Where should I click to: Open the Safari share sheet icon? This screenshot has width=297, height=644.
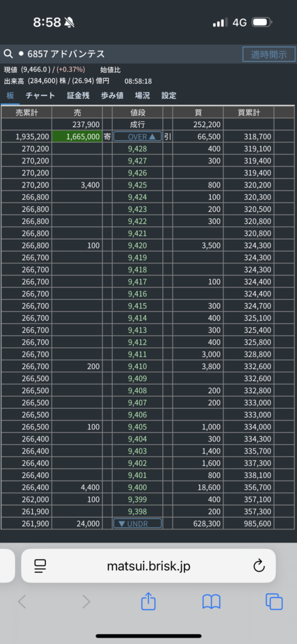click(x=148, y=602)
